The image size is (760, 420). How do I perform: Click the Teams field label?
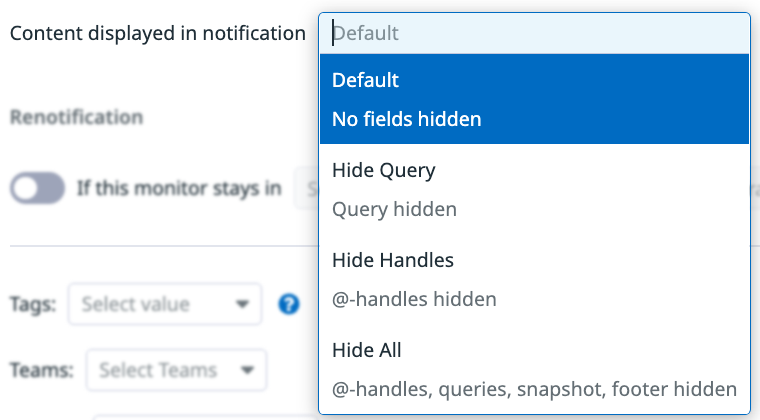(42, 370)
